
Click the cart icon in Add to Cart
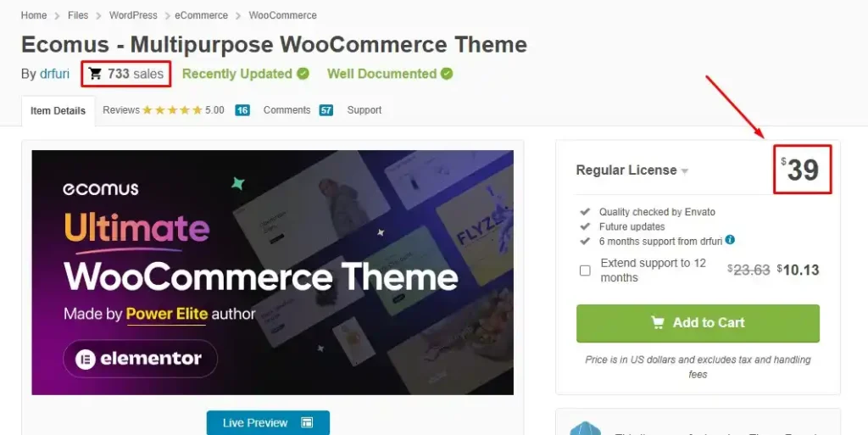click(658, 323)
